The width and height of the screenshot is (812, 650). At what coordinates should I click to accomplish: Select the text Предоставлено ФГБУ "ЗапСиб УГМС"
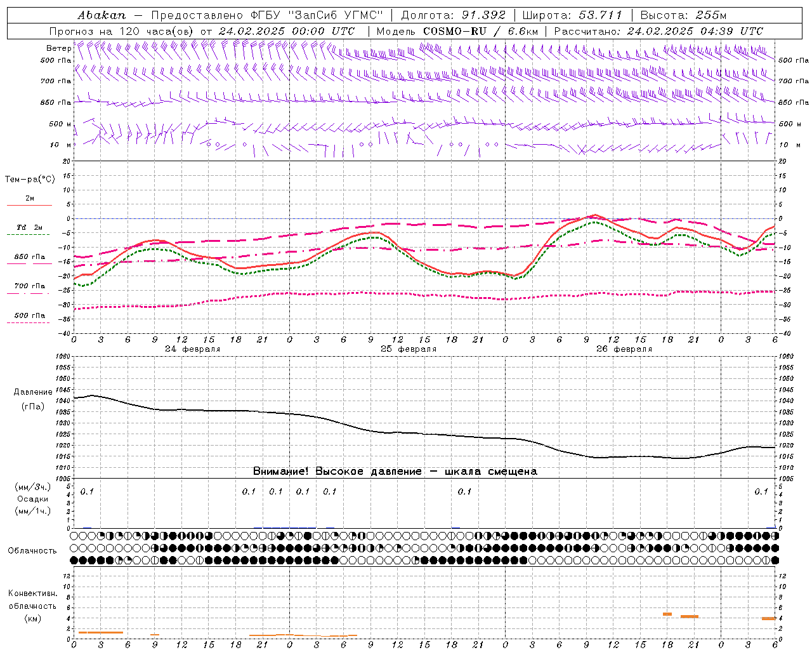(x=268, y=15)
